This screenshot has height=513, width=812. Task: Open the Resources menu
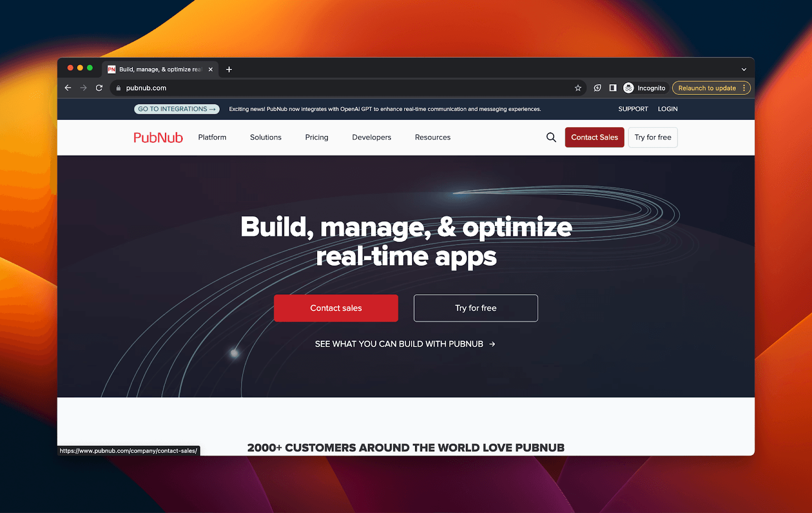pos(432,138)
